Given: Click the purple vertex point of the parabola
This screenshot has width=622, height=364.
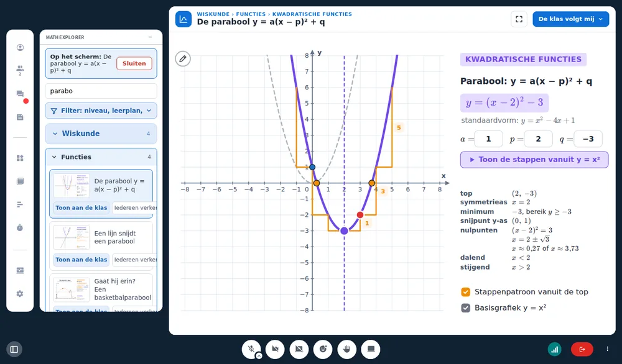Looking at the screenshot, I should pos(345,230).
